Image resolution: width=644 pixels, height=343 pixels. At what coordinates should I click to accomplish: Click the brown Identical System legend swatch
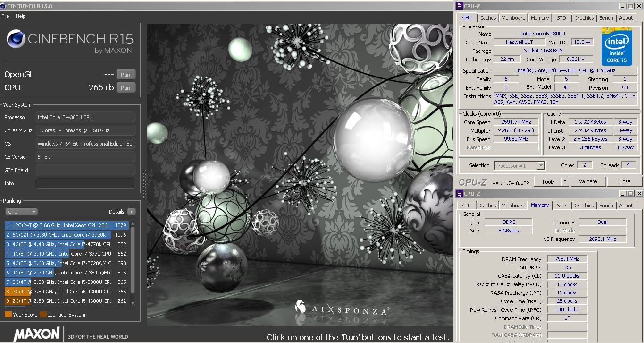point(43,315)
